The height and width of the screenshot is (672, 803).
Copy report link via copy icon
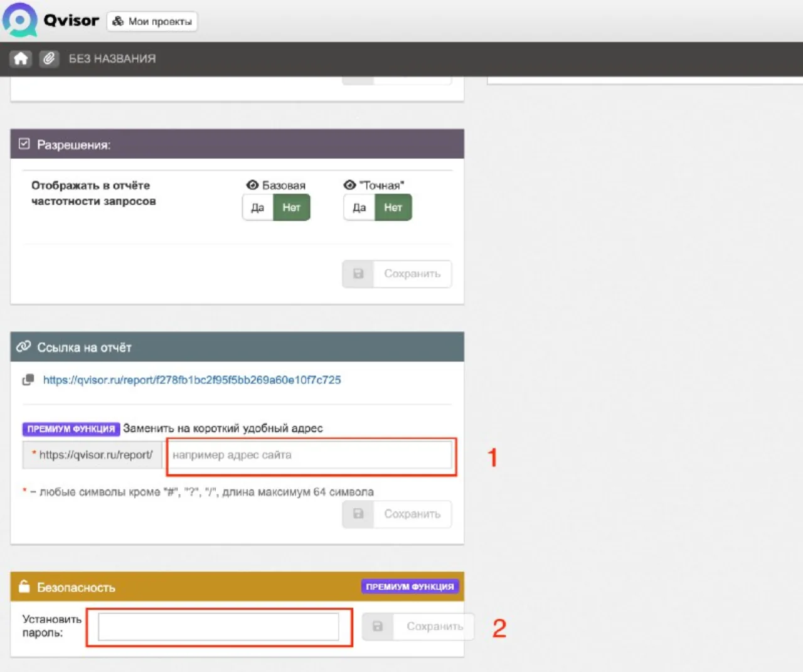click(28, 380)
